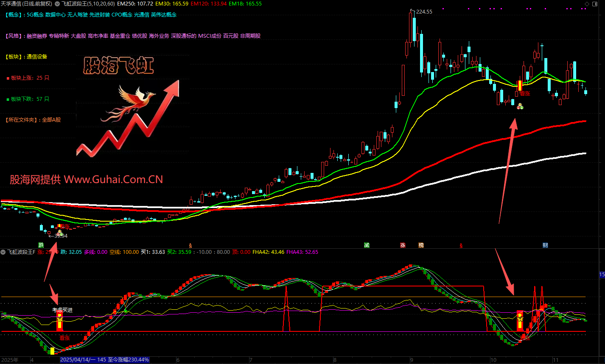Click the 2025年 year label on timeline
Viewport: 605px width, 364px height.
[x=10, y=360]
